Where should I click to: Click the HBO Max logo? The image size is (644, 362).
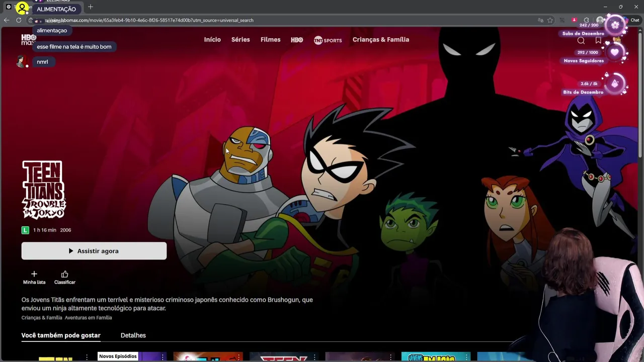point(28,39)
